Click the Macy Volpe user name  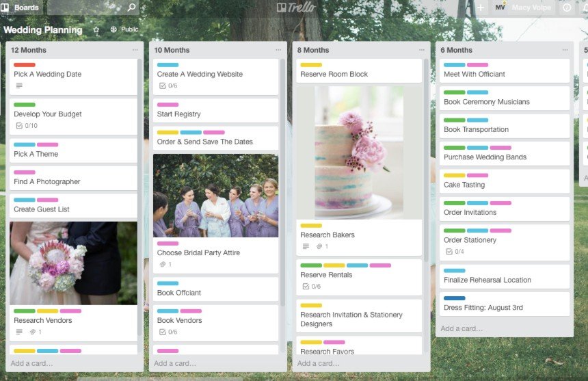point(531,8)
